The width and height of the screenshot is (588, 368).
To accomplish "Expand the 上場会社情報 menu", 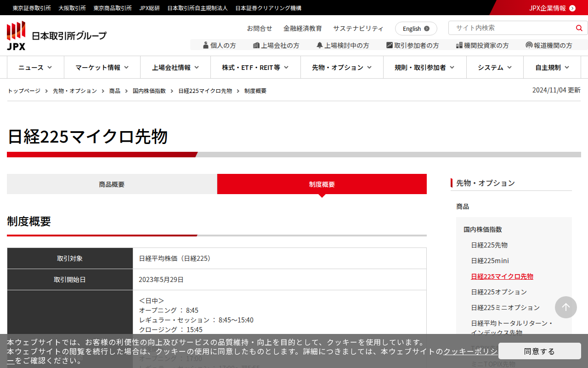I will coord(175,67).
